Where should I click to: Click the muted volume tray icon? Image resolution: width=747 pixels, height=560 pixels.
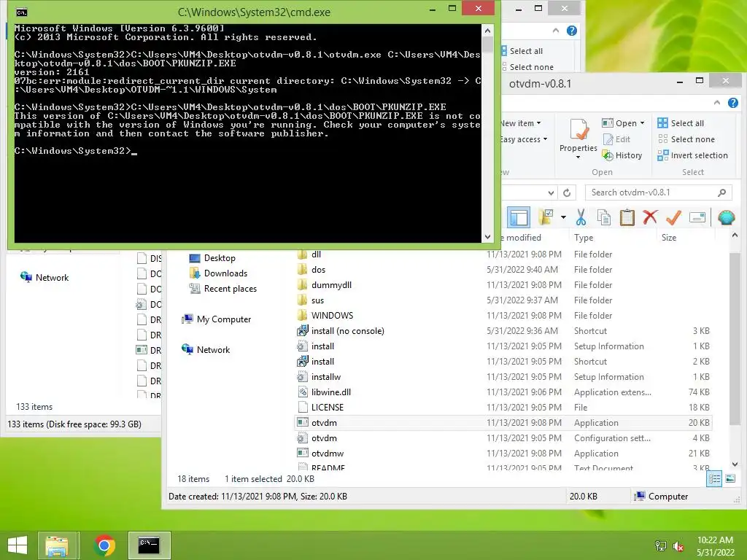click(x=678, y=545)
